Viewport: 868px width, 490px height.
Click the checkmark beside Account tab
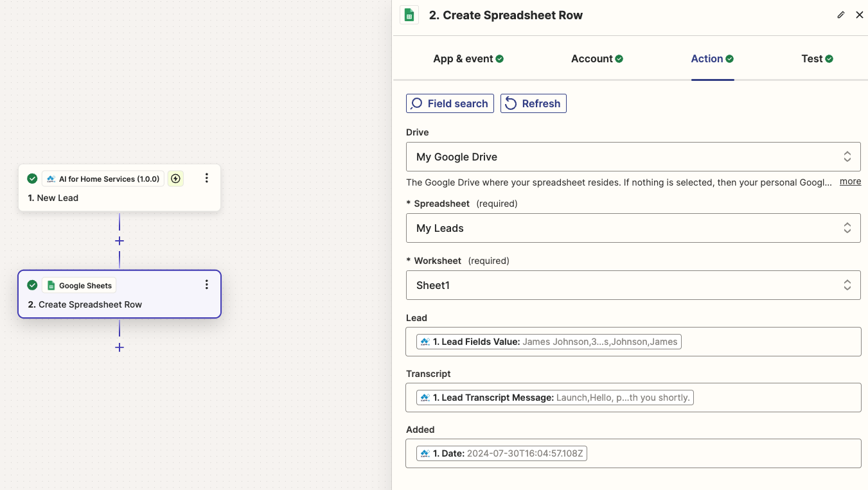pos(619,58)
